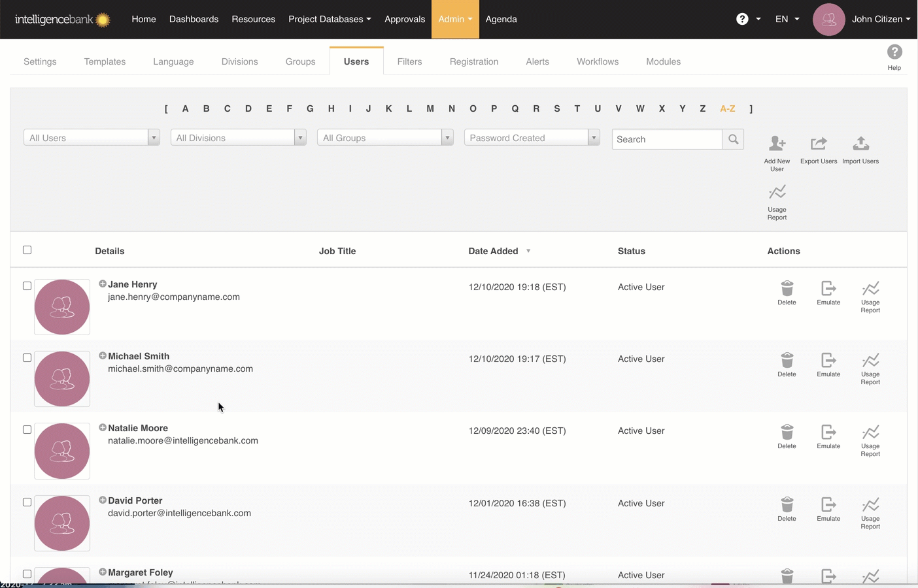The width and height of the screenshot is (918, 588).
Task: Click the Import Users icon
Action: pos(860,144)
